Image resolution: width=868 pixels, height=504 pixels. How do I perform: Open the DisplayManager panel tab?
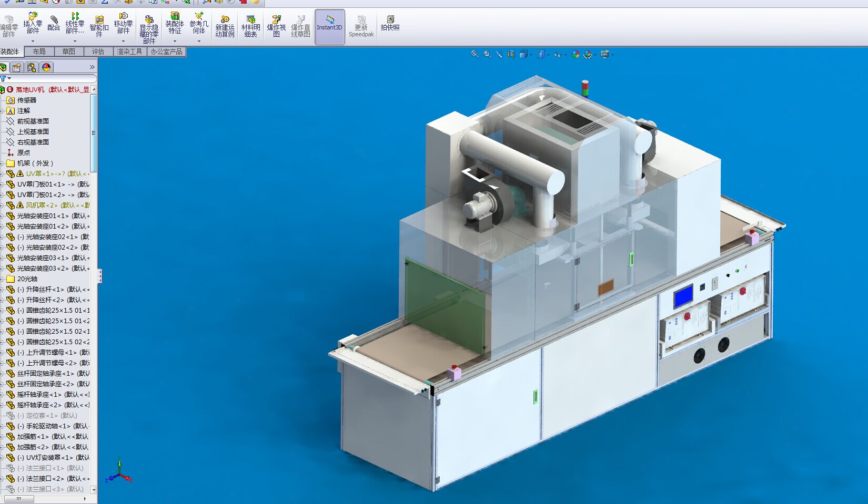[x=46, y=67]
